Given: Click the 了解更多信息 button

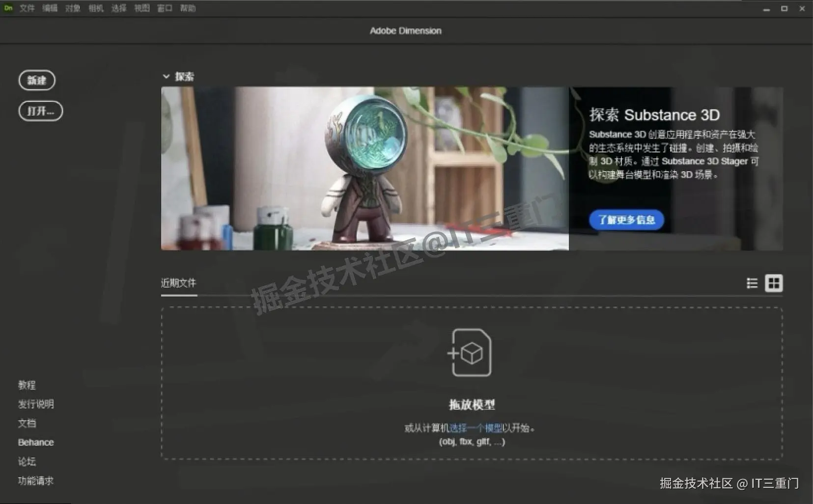Looking at the screenshot, I should (626, 220).
